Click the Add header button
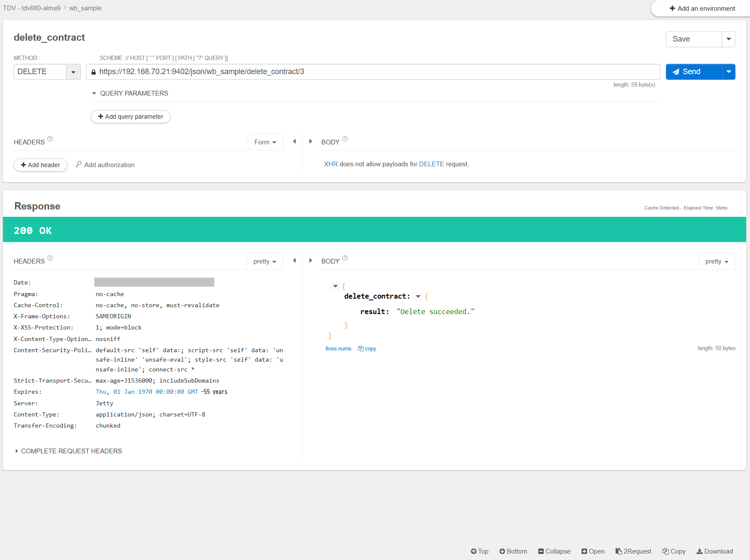 click(40, 165)
